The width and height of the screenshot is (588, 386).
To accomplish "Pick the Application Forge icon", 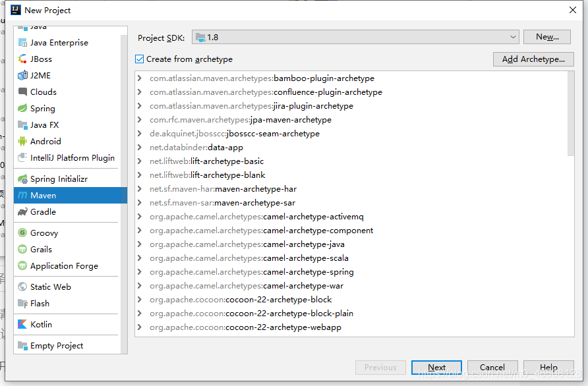I will 22,265.
